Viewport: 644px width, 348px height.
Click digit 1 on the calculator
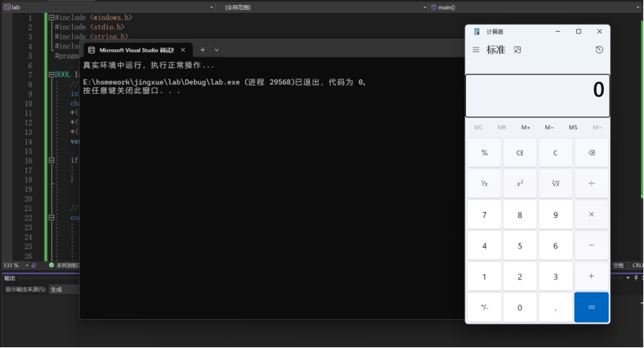click(484, 277)
